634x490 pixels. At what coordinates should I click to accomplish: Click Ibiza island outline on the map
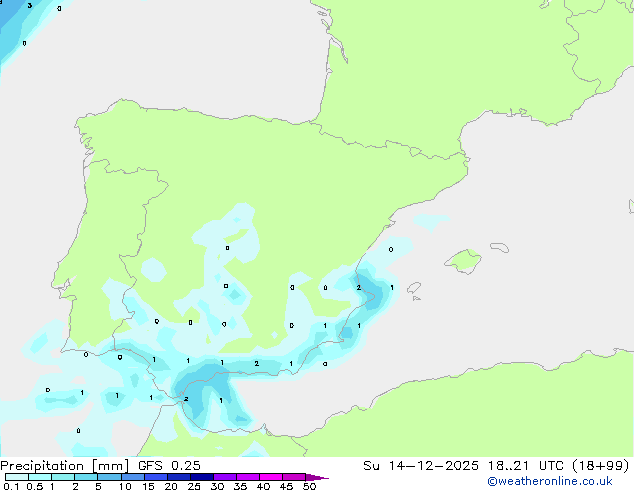(x=414, y=288)
